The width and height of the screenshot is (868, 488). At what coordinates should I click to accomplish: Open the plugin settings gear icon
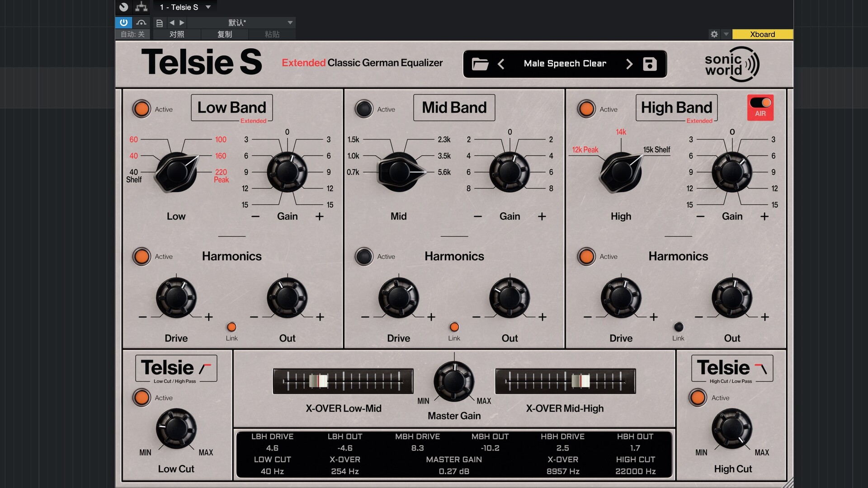coord(714,34)
